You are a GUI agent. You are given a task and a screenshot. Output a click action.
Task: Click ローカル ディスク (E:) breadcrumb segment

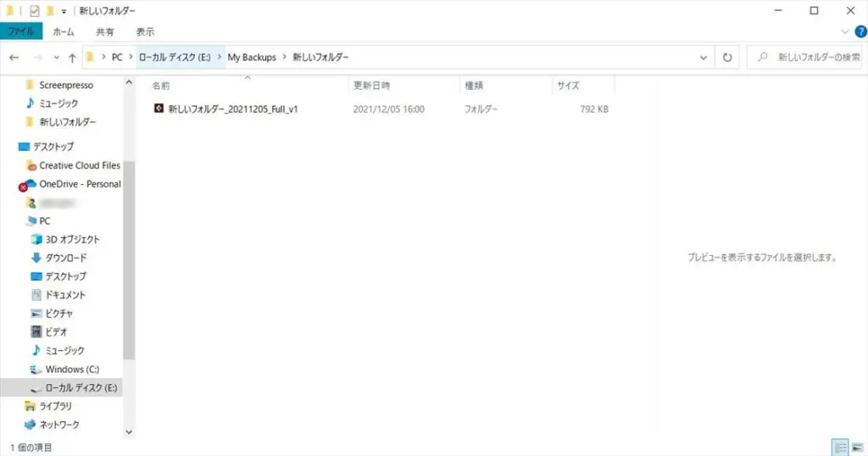tap(175, 57)
